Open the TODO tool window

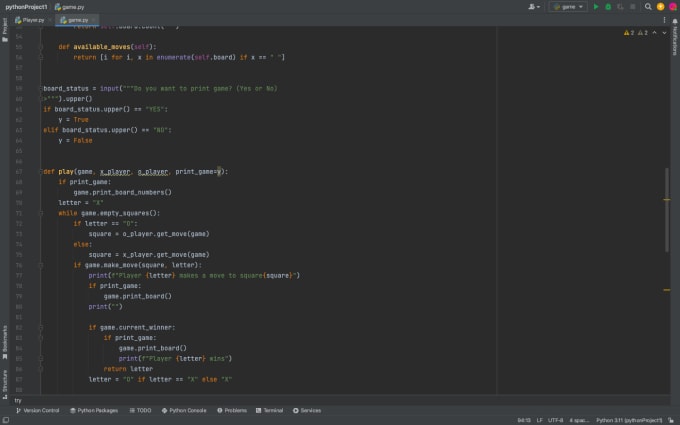coord(140,410)
